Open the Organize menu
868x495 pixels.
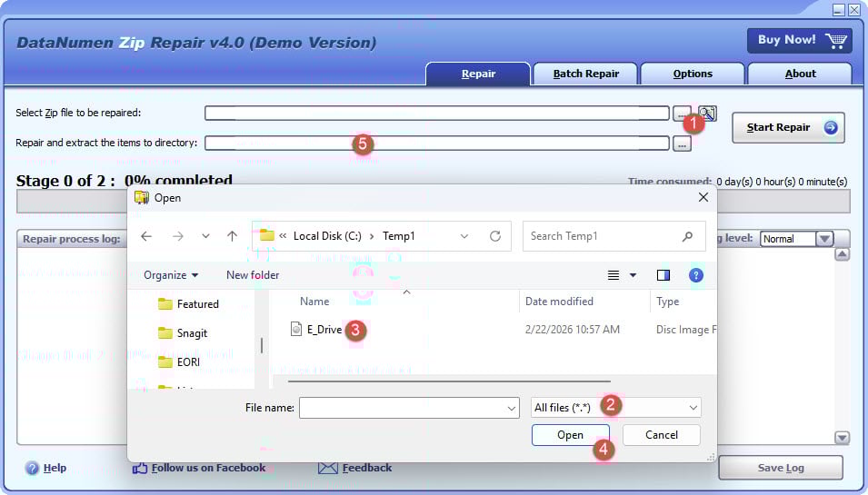click(171, 275)
